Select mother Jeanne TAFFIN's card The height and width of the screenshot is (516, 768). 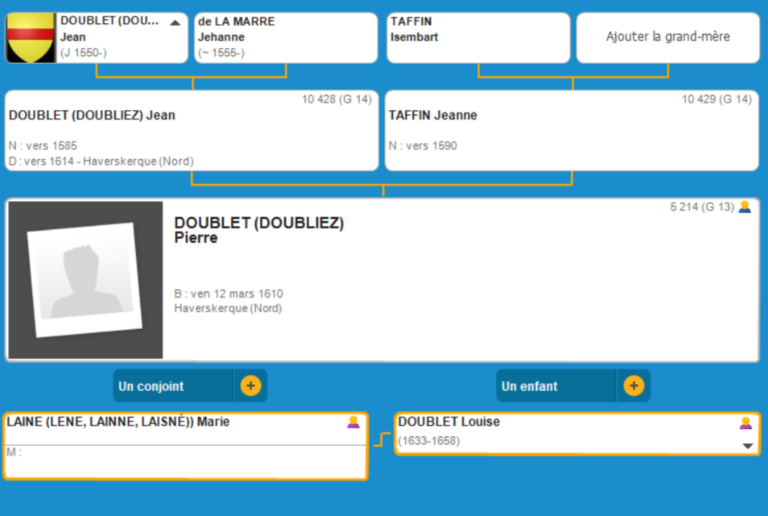click(571, 131)
